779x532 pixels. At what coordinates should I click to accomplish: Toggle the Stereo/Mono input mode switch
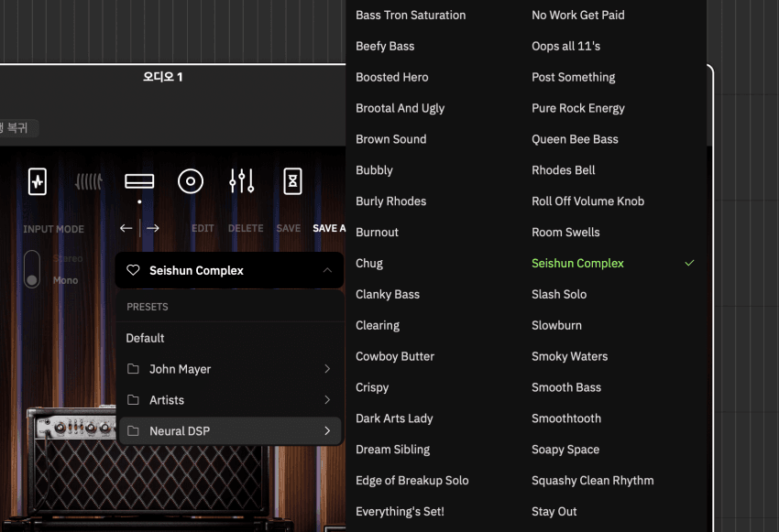tap(32, 269)
